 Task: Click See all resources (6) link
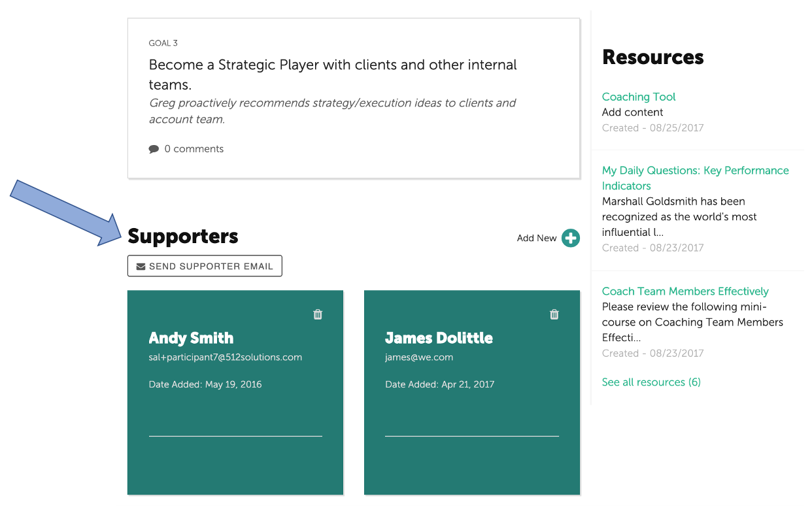651,382
